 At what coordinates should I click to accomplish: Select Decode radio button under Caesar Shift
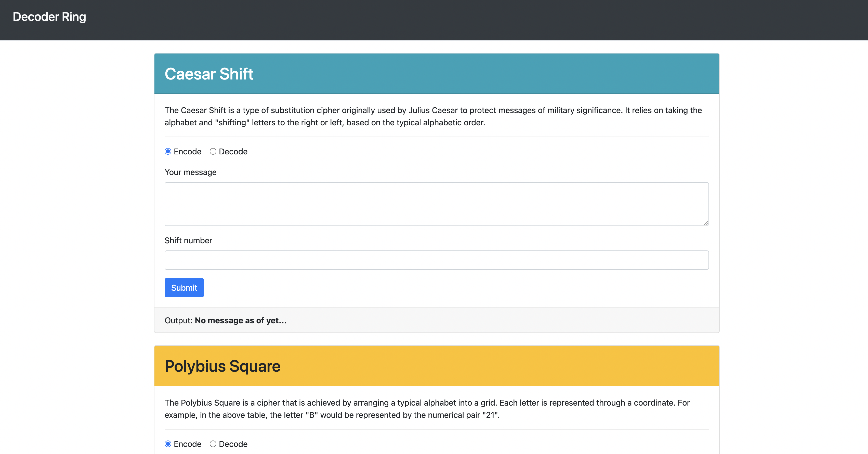coord(213,152)
